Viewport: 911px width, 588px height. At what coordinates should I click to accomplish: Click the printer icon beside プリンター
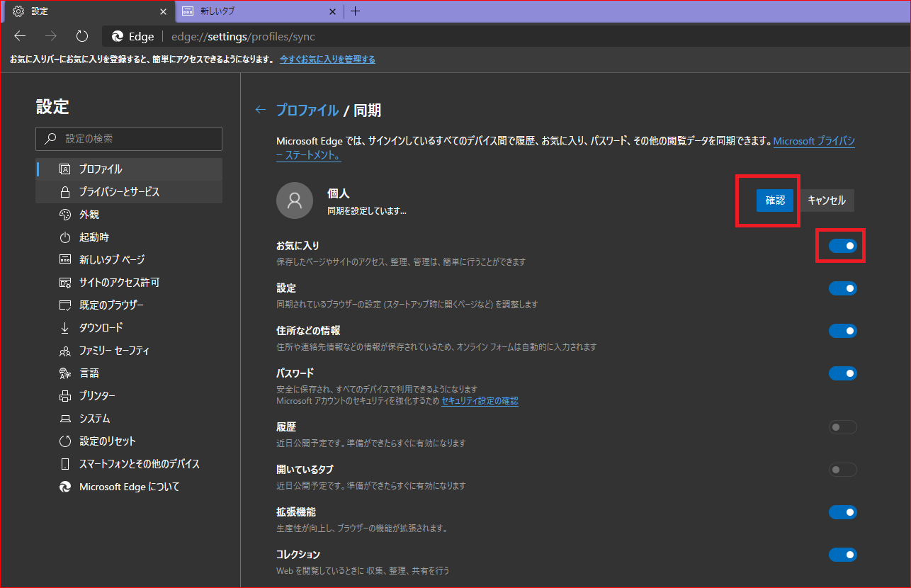coord(65,396)
